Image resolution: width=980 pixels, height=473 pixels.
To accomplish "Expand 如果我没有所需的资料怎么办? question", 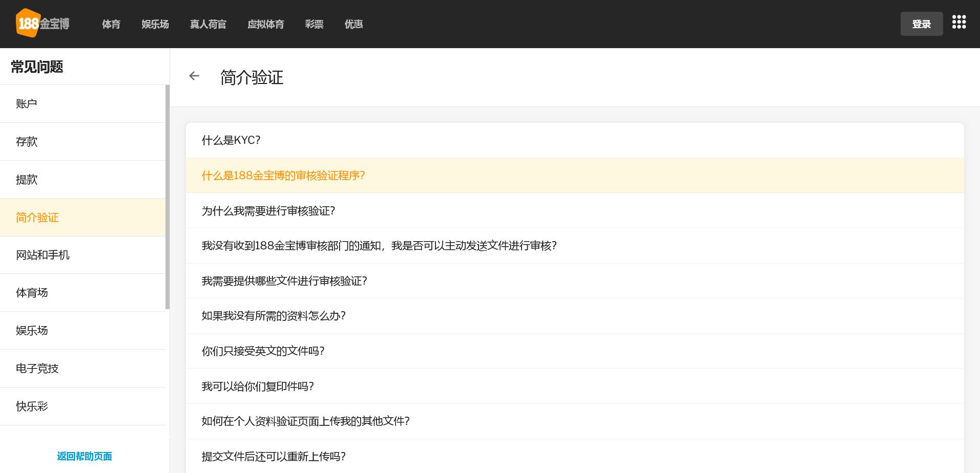I will click(575, 316).
